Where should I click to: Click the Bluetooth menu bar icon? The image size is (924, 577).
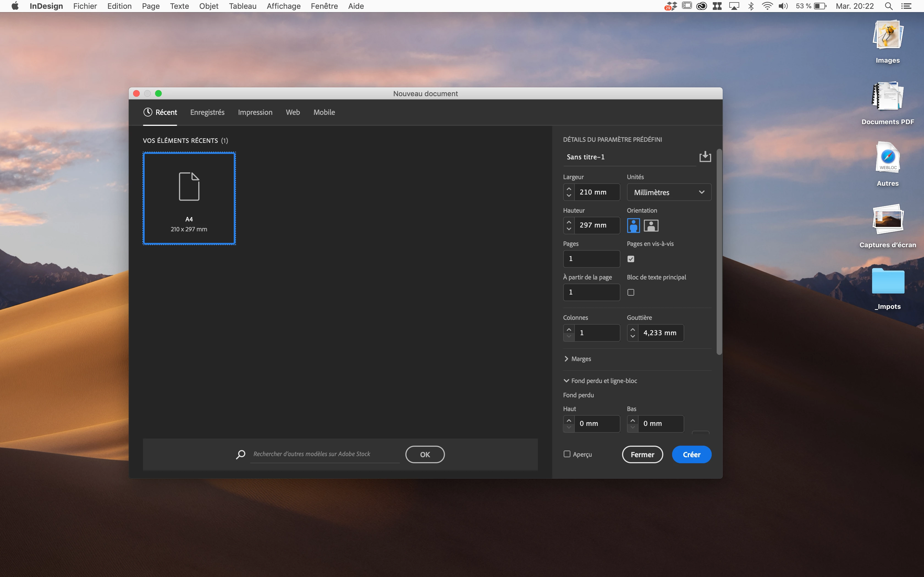(x=751, y=6)
